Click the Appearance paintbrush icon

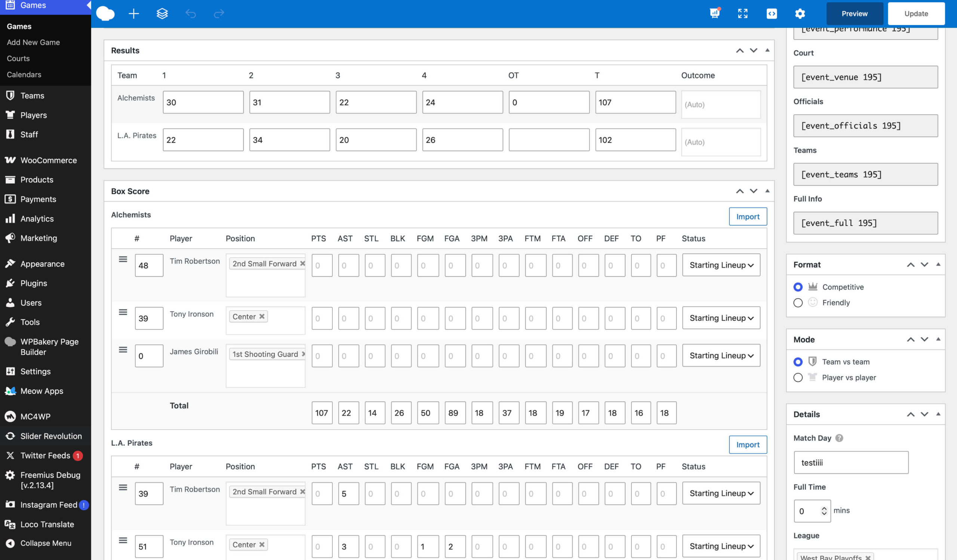click(10, 264)
